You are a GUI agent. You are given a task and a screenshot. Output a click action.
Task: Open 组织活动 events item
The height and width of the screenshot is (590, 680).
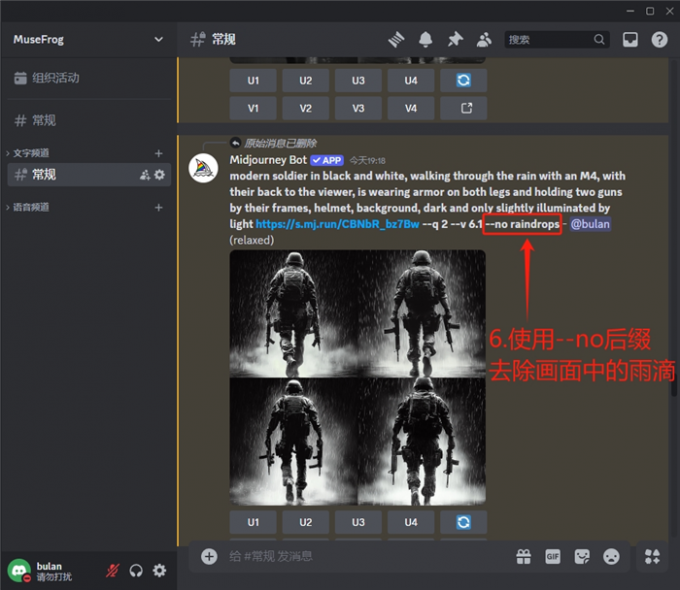coord(88,78)
